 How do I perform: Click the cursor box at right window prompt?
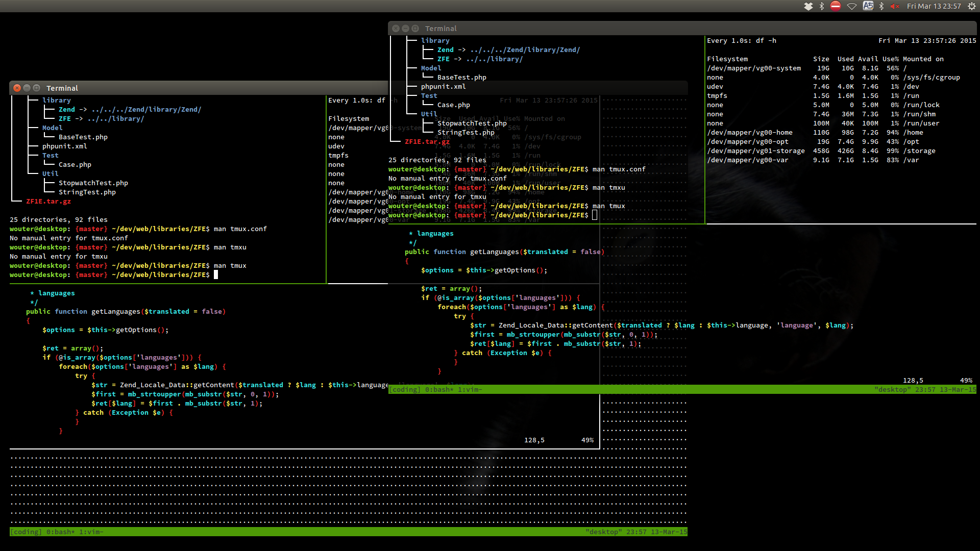coord(595,215)
